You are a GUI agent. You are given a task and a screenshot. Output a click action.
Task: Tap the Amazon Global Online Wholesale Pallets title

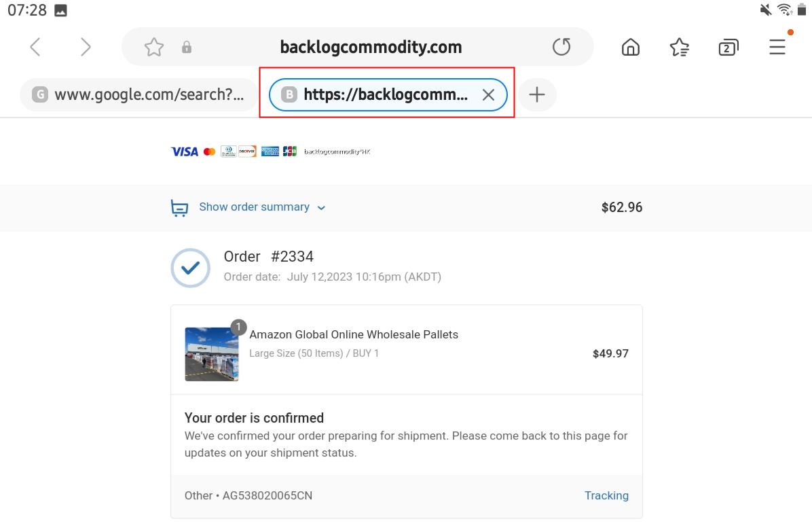pos(354,334)
